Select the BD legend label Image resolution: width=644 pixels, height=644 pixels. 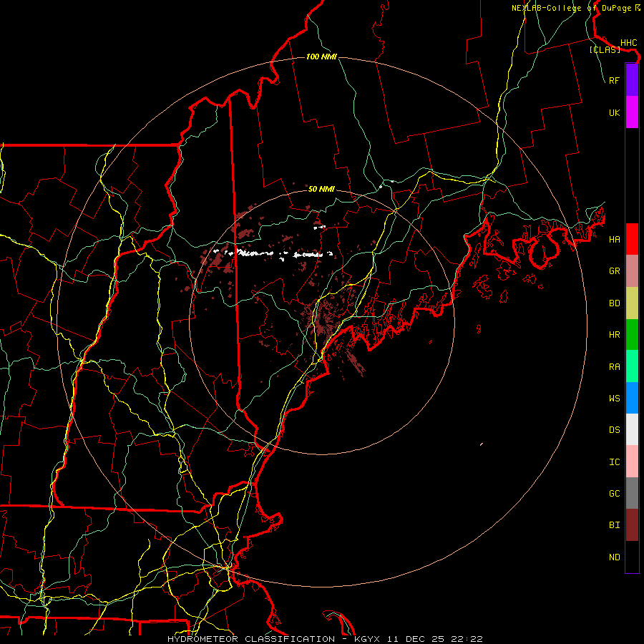614,303
